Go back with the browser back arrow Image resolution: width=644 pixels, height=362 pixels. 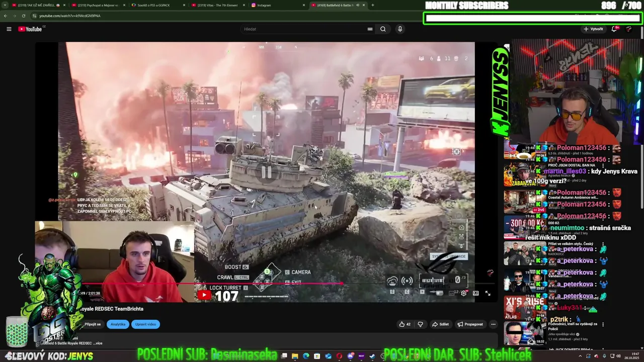coord(6,16)
